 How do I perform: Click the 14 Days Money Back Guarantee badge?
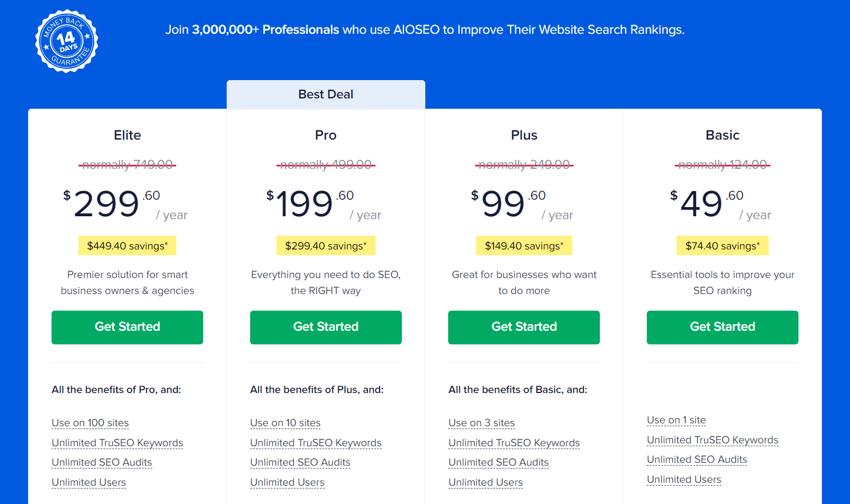click(66, 41)
